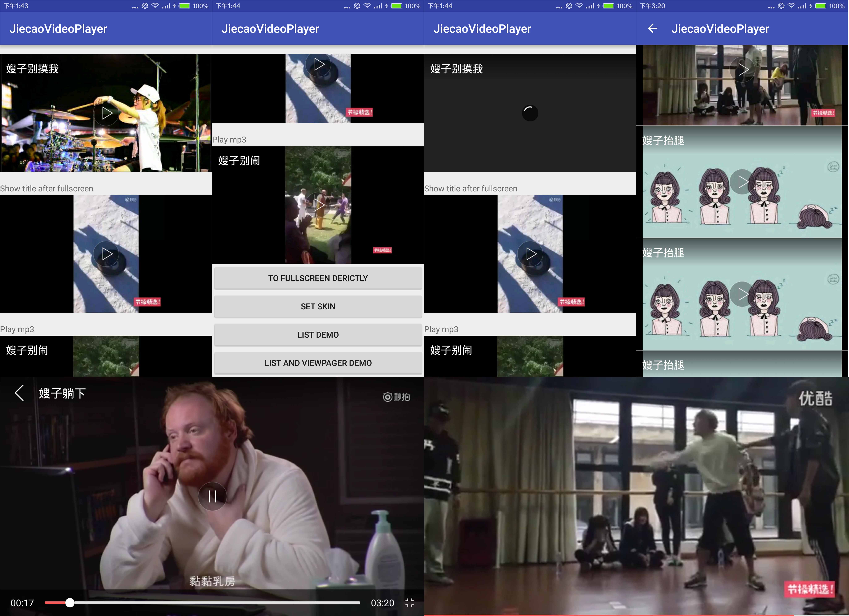Exit fullscreen using the shrink icon
Screen dimensions: 849x616
pos(410,603)
